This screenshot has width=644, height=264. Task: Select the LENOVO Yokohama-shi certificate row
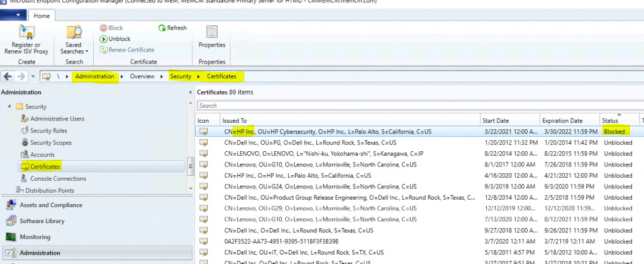419,154
